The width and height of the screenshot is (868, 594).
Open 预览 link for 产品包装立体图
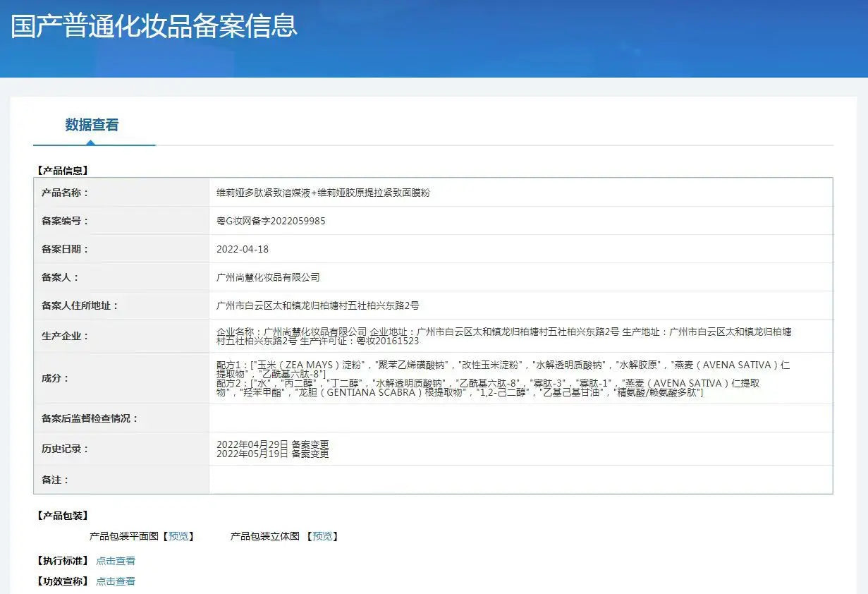[323, 537]
